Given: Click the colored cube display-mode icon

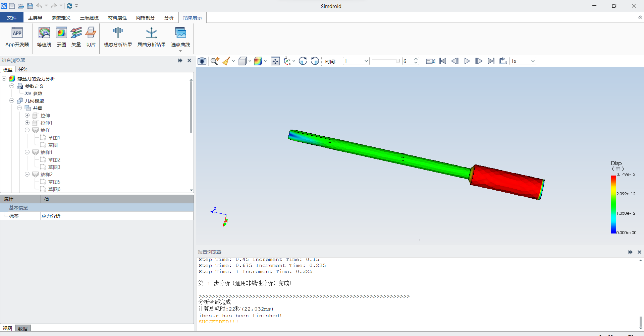Looking at the screenshot, I should pyautogui.click(x=258, y=61).
